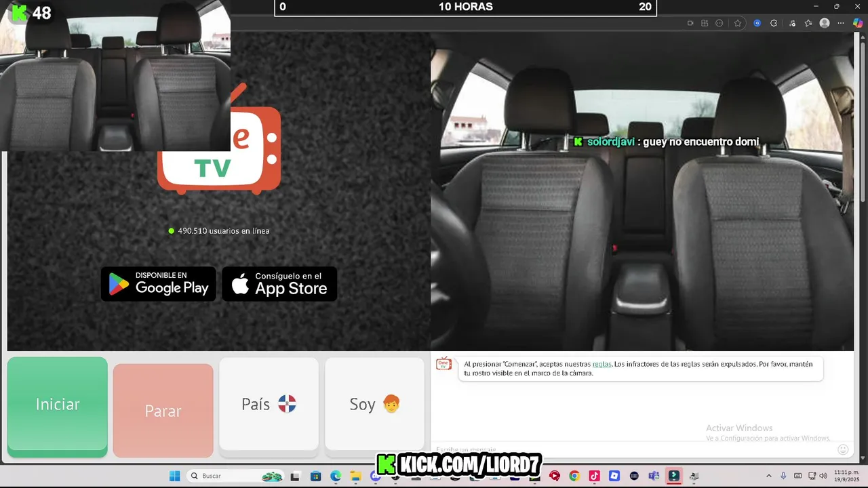Open Roblox from the taskbar

tap(614, 476)
